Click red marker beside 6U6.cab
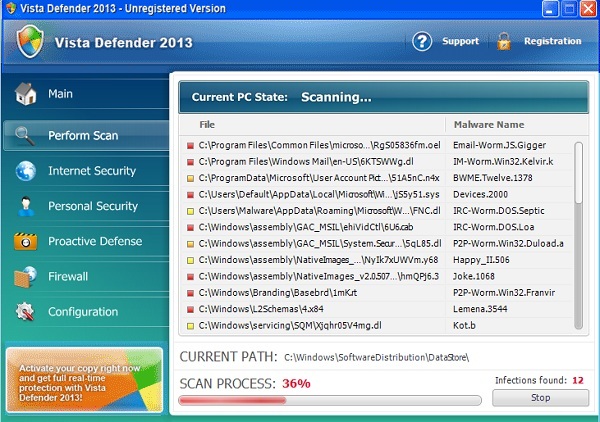The height and width of the screenshot is (422, 600). pyautogui.click(x=190, y=228)
